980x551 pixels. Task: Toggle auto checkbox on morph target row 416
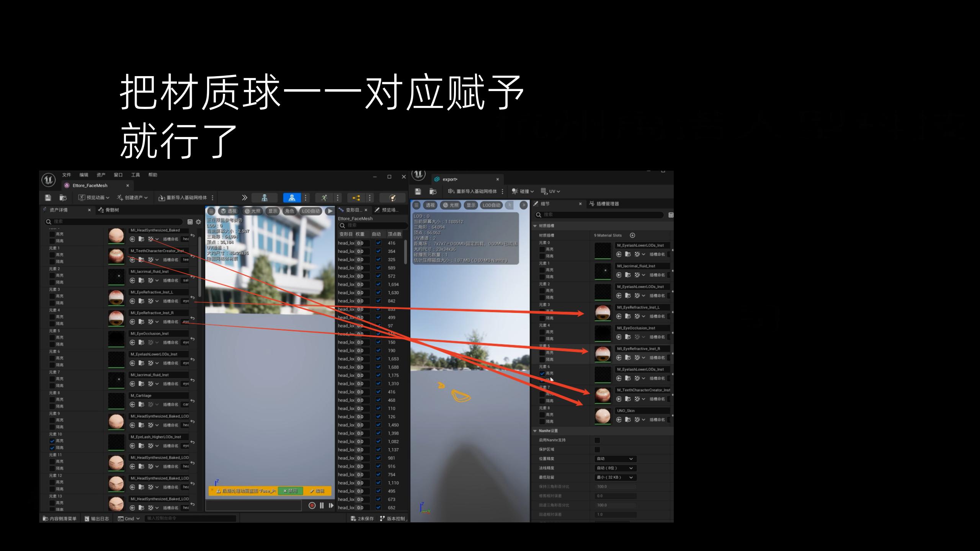tap(378, 243)
